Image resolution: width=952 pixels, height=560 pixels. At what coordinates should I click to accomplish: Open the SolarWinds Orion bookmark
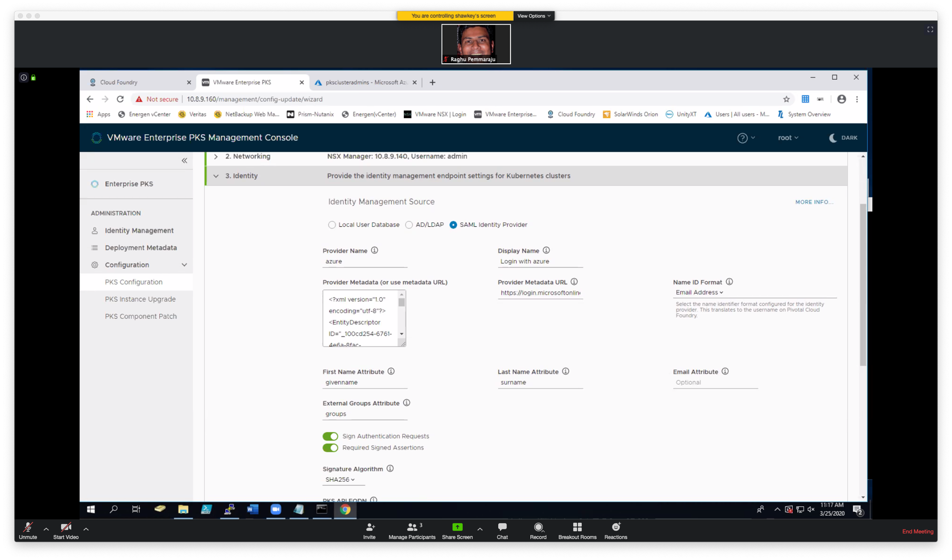click(630, 115)
